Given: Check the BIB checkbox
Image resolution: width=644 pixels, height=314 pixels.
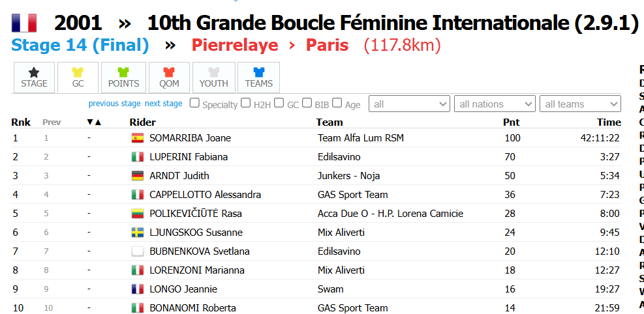Looking at the screenshot, I should 307,103.
